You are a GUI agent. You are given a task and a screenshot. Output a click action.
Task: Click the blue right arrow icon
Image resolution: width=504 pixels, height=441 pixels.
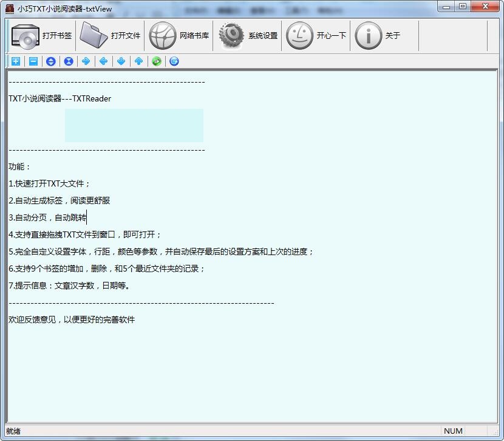86,61
